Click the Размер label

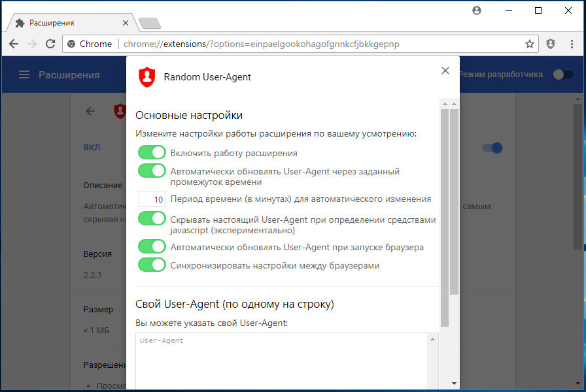pos(98,310)
